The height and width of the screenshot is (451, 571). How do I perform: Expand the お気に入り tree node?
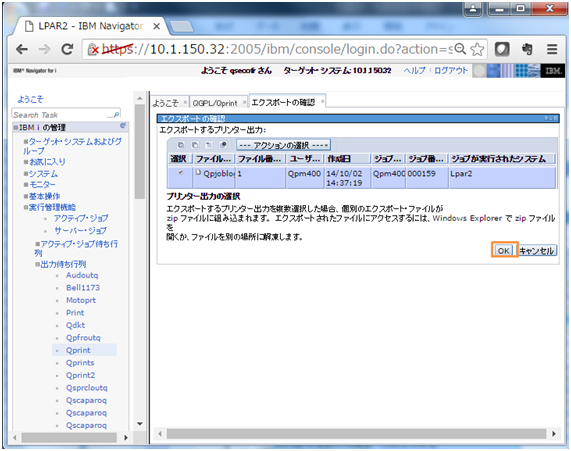pyautogui.click(x=26, y=161)
